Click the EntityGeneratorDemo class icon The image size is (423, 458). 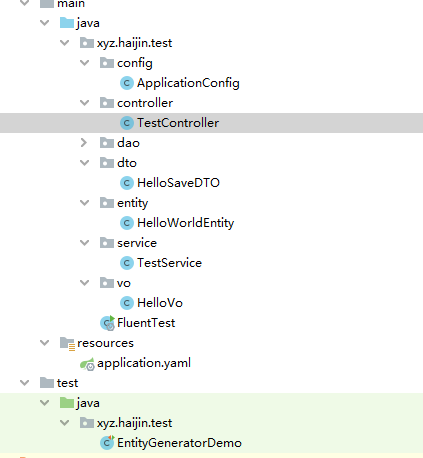(107, 443)
